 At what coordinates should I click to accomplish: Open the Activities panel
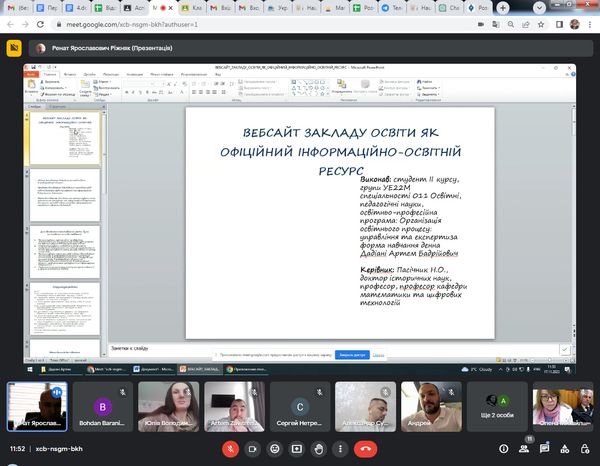(566, 449)
